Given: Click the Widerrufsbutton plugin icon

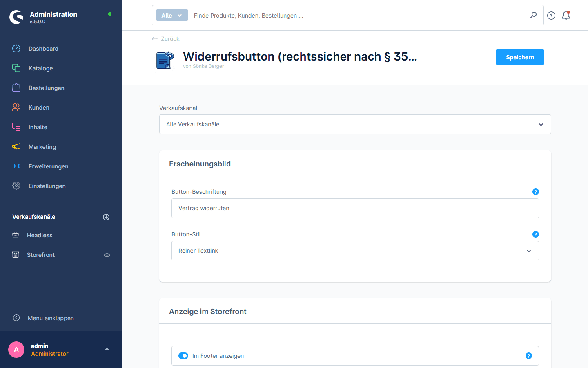Looking at the screenshot, I should [165, 60].
